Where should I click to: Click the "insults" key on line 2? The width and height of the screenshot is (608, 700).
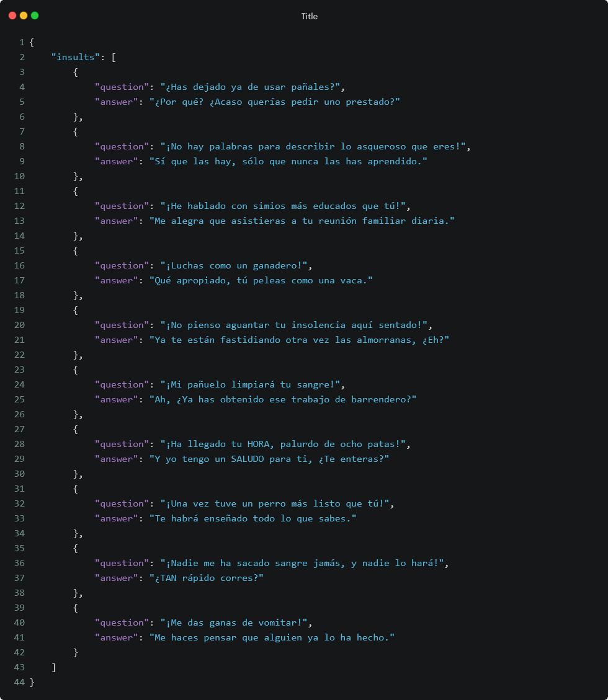[75, 57]
